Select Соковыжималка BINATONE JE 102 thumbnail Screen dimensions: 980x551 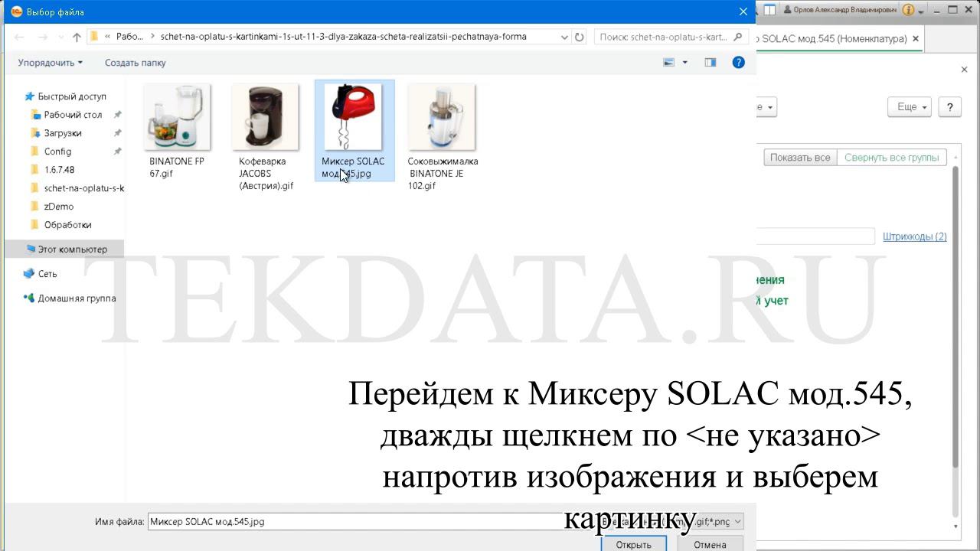(x=442, y=117)
